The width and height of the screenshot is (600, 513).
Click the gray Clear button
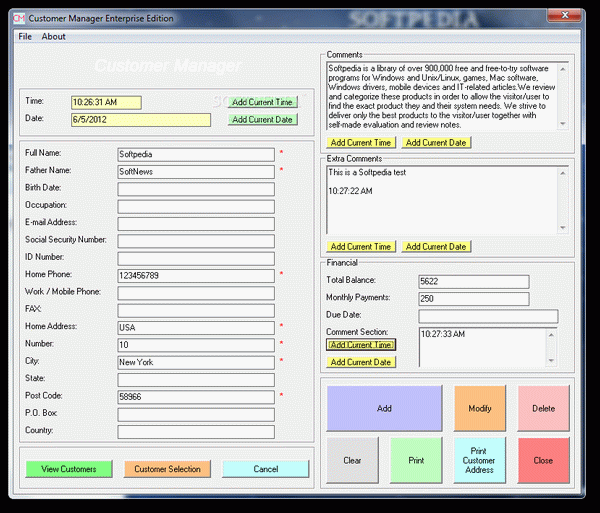click(x=352, y=461)
